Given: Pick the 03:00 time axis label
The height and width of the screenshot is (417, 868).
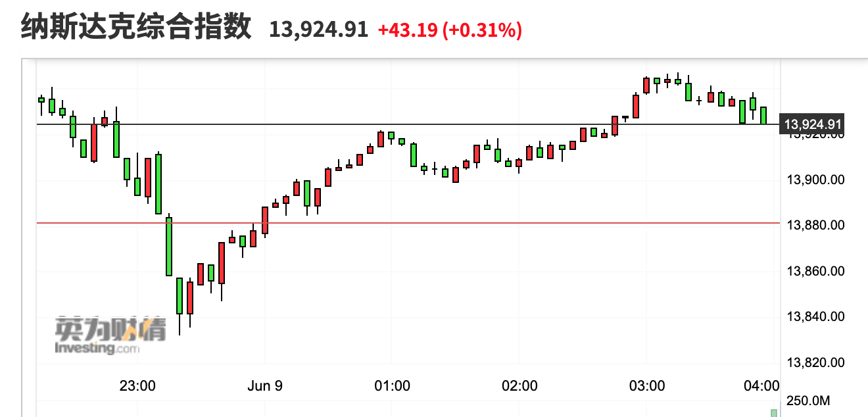Looking at the screenshot, I should click(647, 385).
